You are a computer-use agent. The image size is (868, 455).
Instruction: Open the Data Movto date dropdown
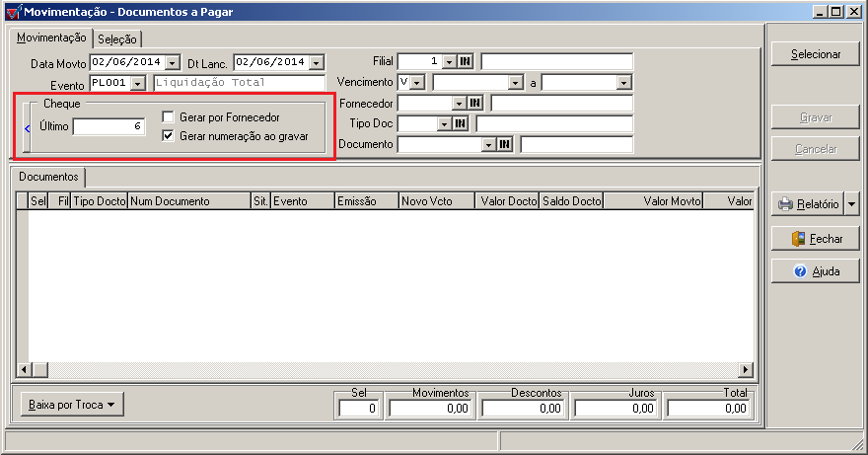(x=174, y=62)
